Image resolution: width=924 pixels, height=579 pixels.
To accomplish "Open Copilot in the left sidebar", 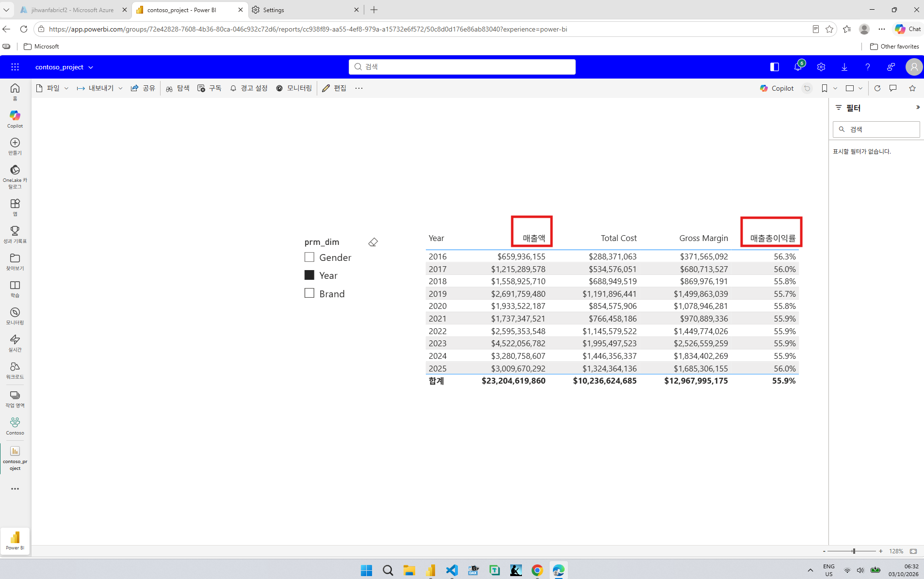I will pyautogui.click(x=15, y=119).
